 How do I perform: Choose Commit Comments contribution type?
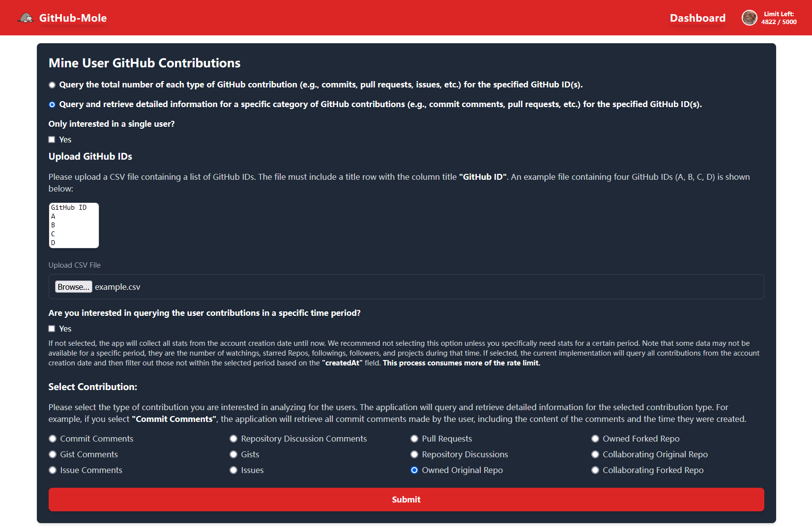[53, 439]
